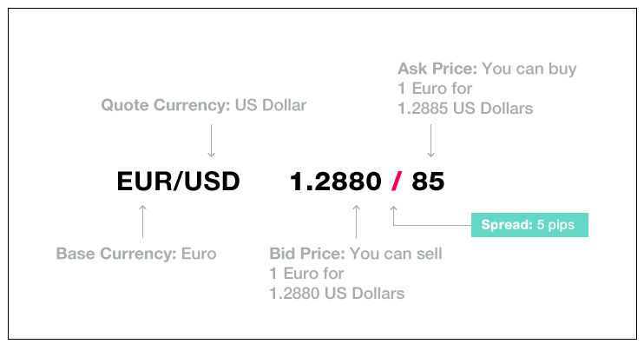Click the arrow above Base Currency label
This screenshot has width=644, height=344.
click(x=142, y=222)
